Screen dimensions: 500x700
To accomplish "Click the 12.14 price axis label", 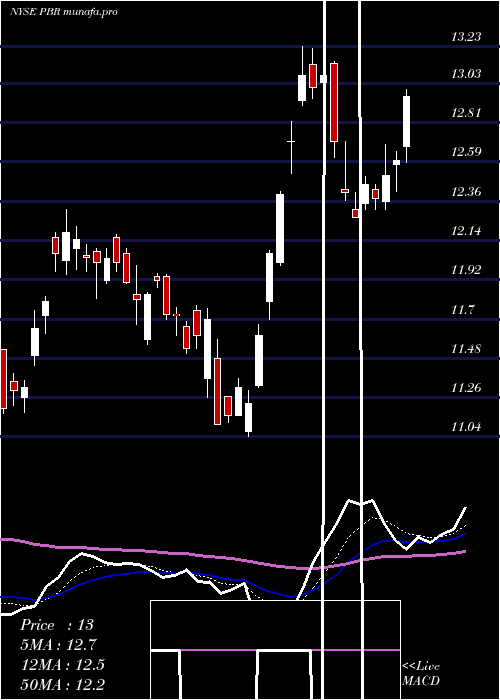I will coord(466,231).
